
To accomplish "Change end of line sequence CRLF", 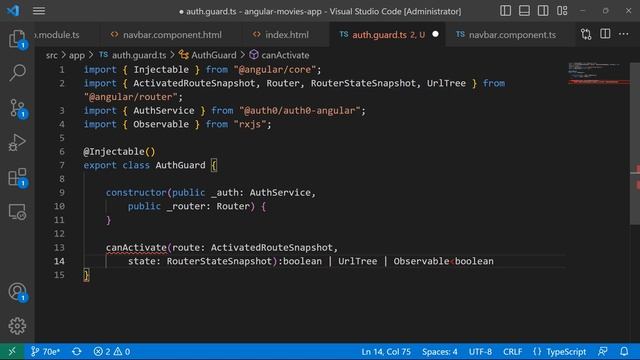I will click(512, 351).
